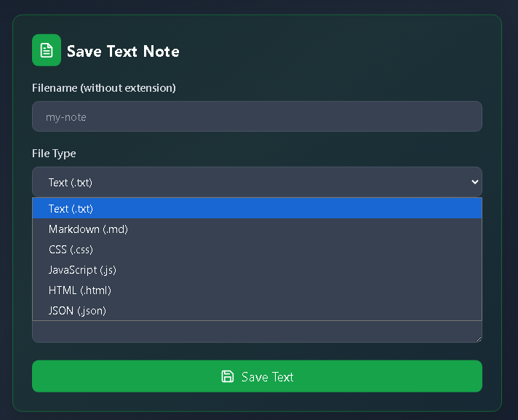The width and height of the screenshot is (518, 420).
Task: Click the textarea resize handle corner
Action: [x=479, y=338]
